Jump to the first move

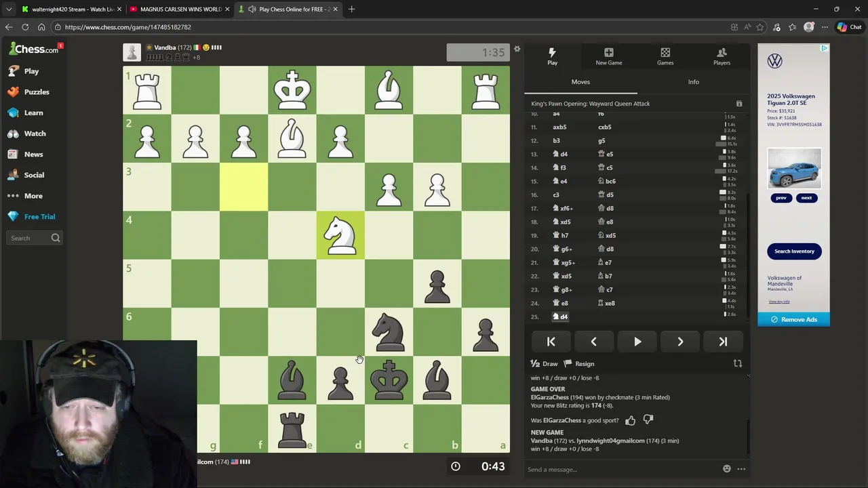pos(551,342)
